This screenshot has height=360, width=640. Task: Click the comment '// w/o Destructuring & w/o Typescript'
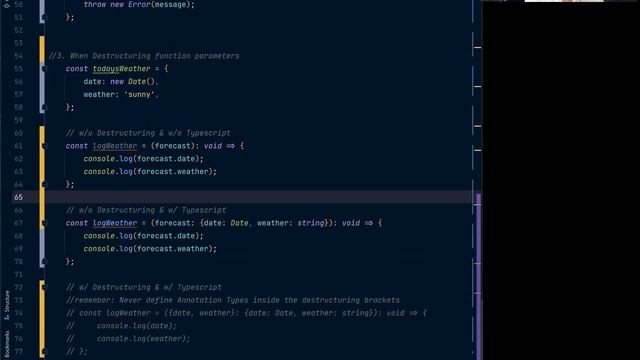(x=148, y=133)
